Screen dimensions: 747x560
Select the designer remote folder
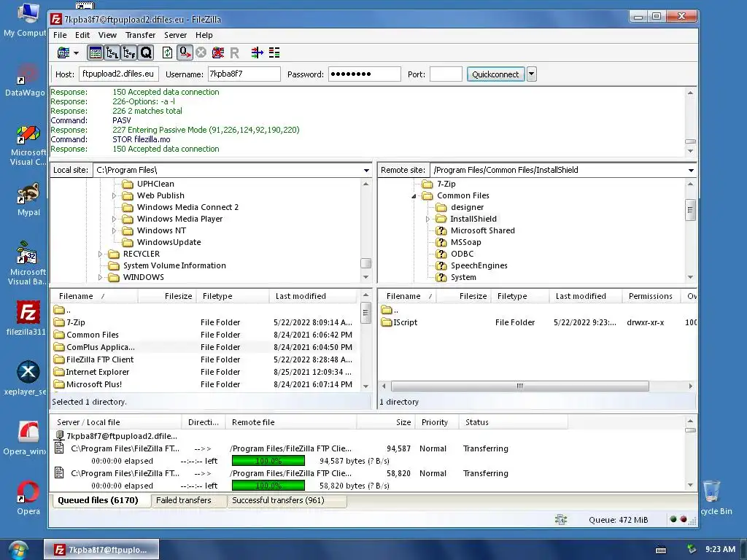[x=467, y=207]
